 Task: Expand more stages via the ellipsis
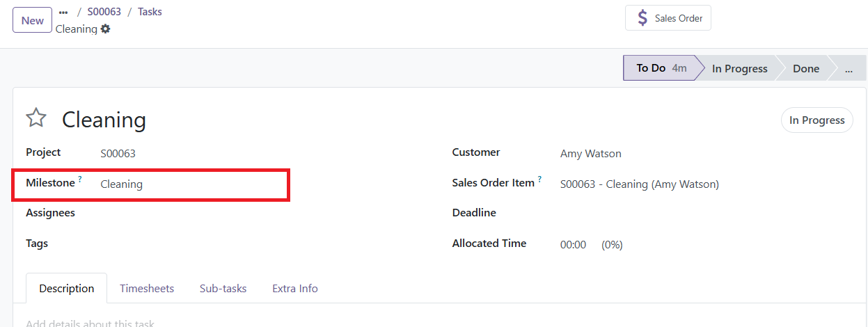(x=849, y=68)
